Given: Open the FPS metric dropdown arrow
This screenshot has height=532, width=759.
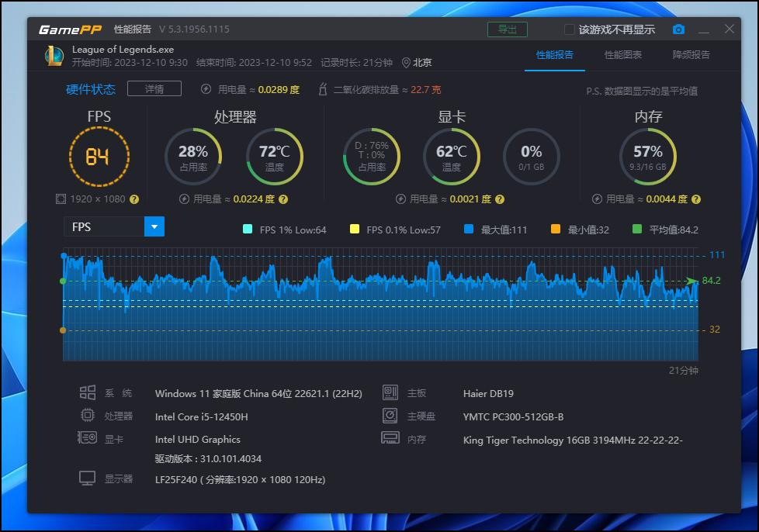Looking at the screenshot, I should (154, 226).
